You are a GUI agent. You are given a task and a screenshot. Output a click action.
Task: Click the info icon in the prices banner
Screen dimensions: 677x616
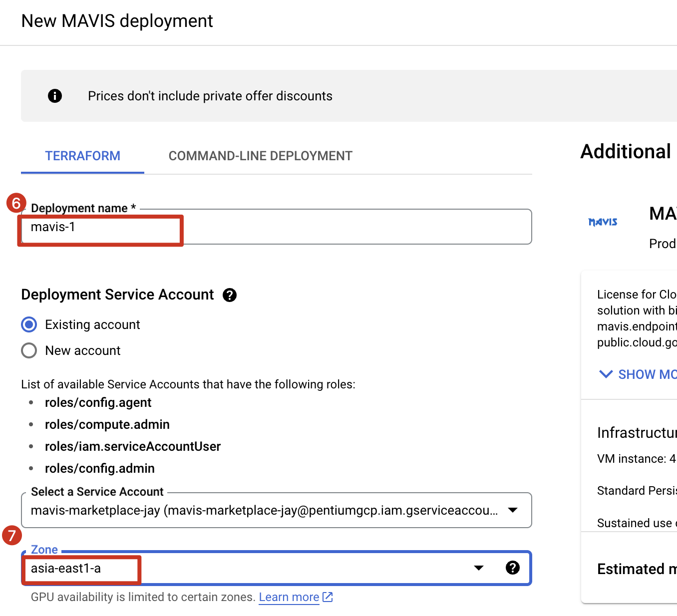tap(55, 96)
